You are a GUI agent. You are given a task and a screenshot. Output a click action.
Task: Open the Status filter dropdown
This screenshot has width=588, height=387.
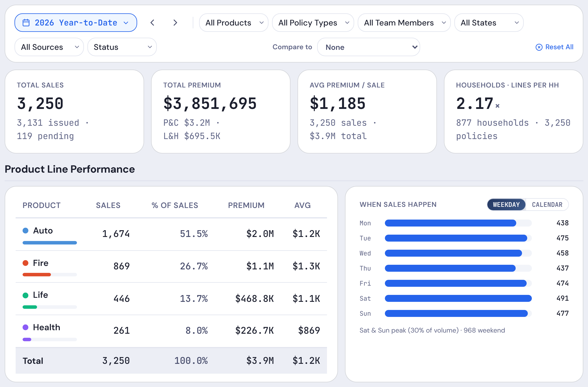(122, 47)
